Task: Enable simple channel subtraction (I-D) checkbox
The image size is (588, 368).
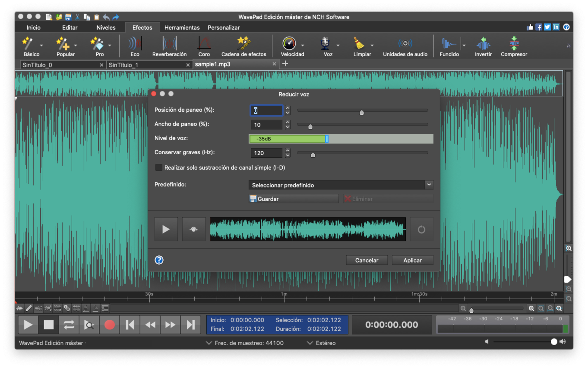Action: pos(159,167)
